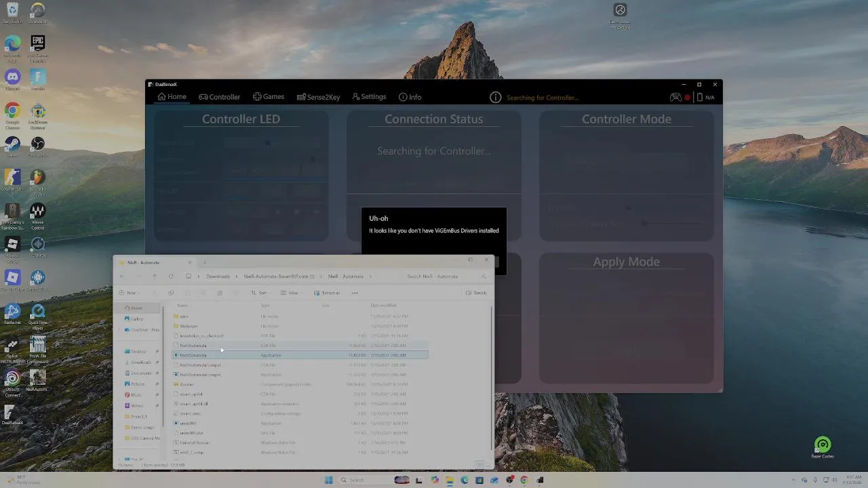Viewport: 868px width, 488px height.
Task: Open DualSenseX Settings tab
Action: pos(370,97)
